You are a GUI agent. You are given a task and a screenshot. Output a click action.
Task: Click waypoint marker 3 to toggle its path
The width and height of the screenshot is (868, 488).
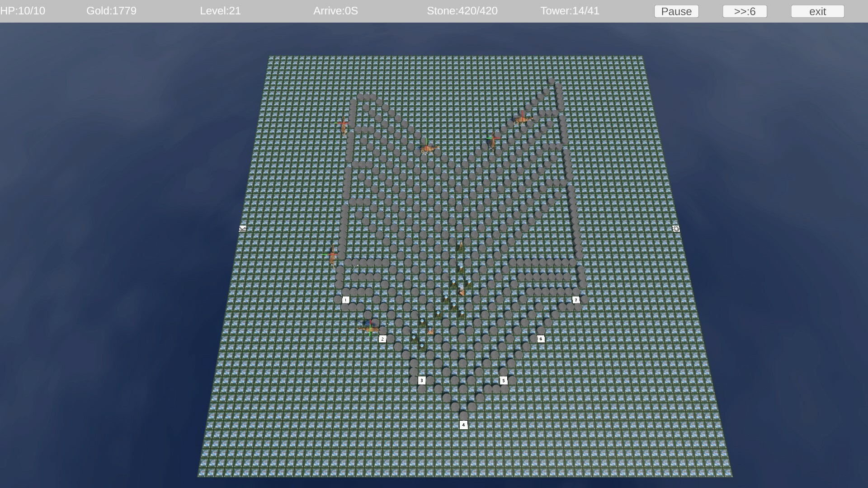[x=422, y=380]
